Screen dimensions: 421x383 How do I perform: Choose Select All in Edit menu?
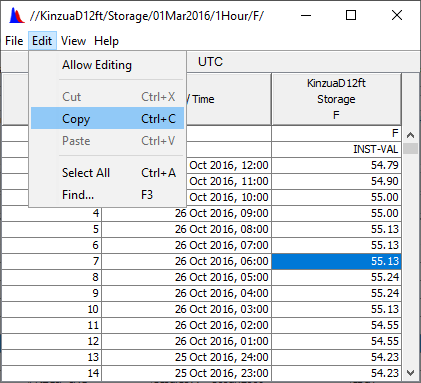(x=107, y=173)
